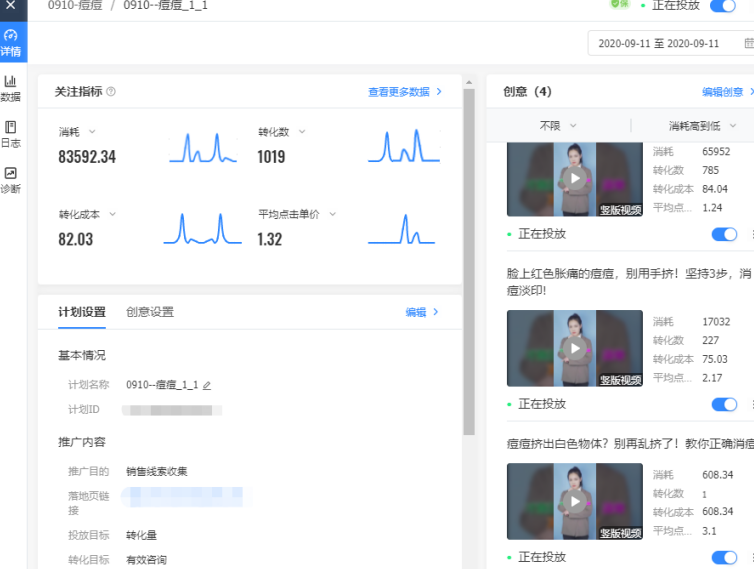Click the 1.32 average click price value

[269, 240]
